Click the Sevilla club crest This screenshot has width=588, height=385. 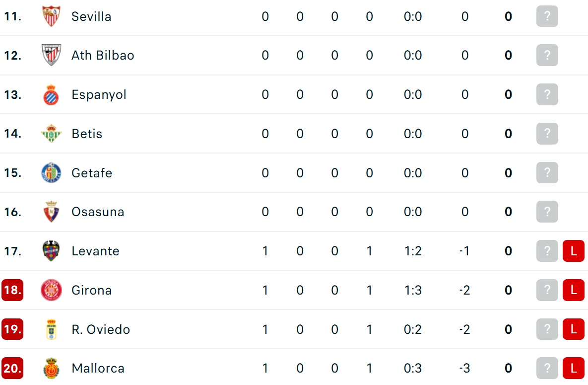[51, 16]
